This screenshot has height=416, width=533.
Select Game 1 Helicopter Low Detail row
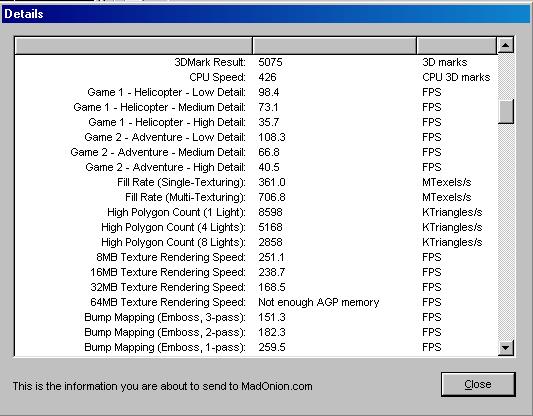256,92
